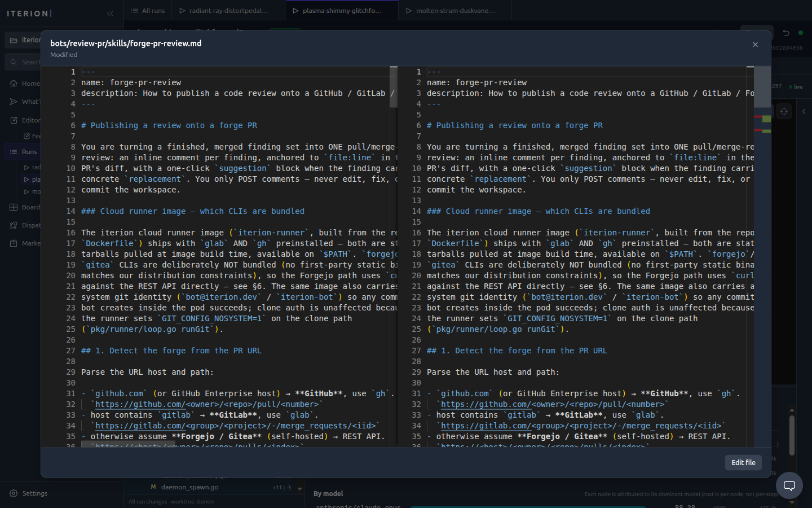Click the background panel scrollbar down arrow
This screenshot has width=812, height=508.
tap(792, 502)
